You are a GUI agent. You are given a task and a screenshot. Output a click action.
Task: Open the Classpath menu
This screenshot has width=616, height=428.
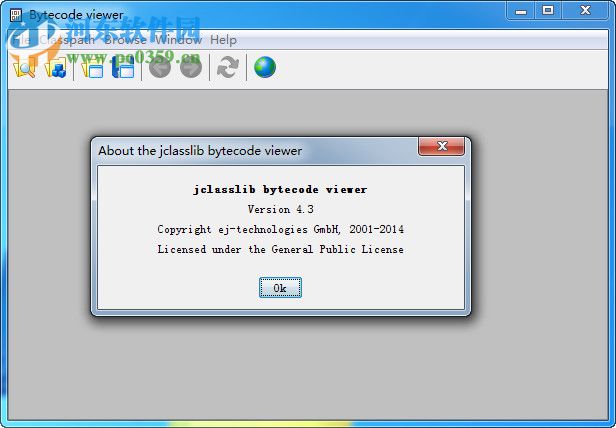(x=67, y=40)
